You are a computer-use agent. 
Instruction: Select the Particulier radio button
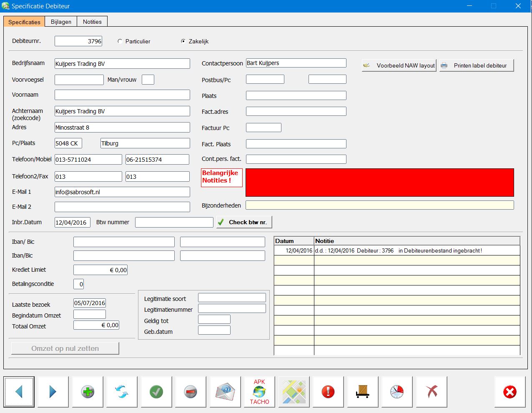[x=120, y=41]
